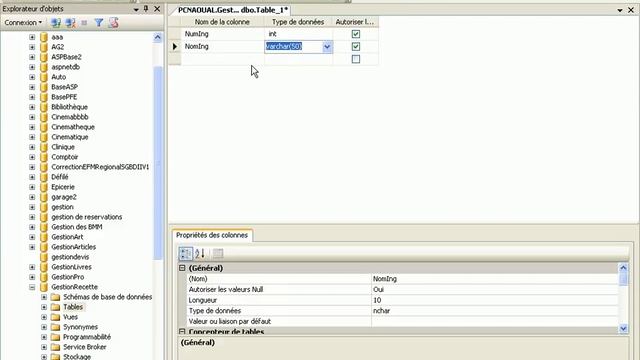Screen dimensions: 640x360
Task: Toggle allow nulls for NomIng column
Action: tap(356, 47)
